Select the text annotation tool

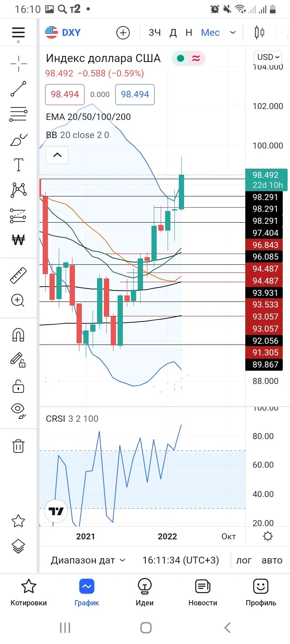(x=19, y=165)
